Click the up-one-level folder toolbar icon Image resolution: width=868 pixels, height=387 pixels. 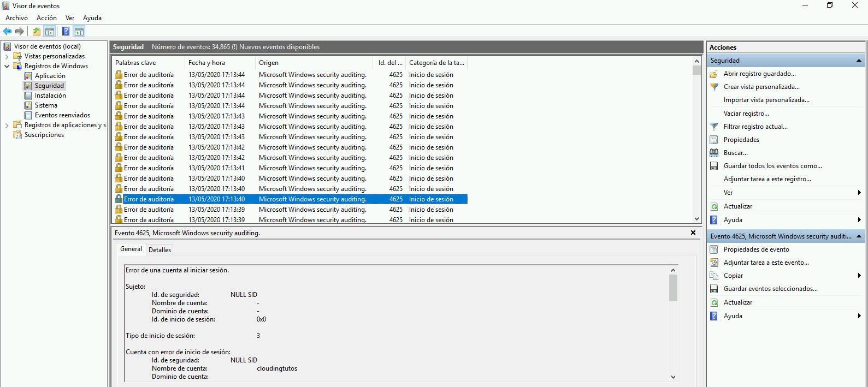[x=37, y=32]
